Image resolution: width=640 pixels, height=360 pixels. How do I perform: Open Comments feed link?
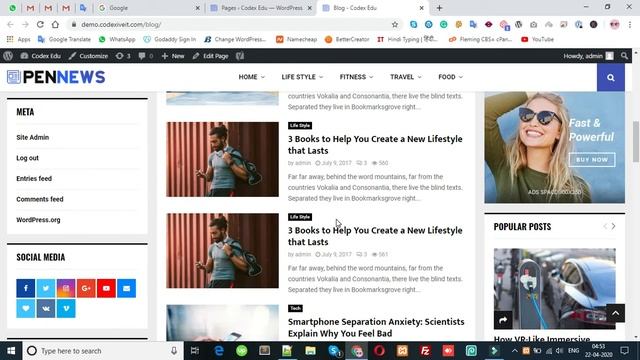pos(40,199)
